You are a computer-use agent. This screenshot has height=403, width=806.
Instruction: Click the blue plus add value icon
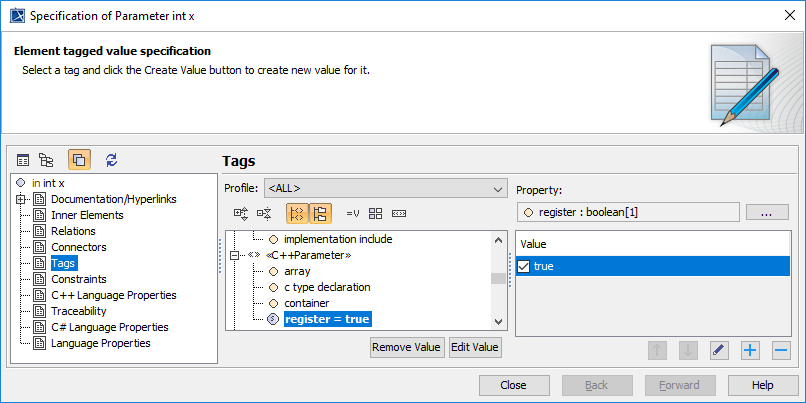pyautogui.click(x=750, y=350)
